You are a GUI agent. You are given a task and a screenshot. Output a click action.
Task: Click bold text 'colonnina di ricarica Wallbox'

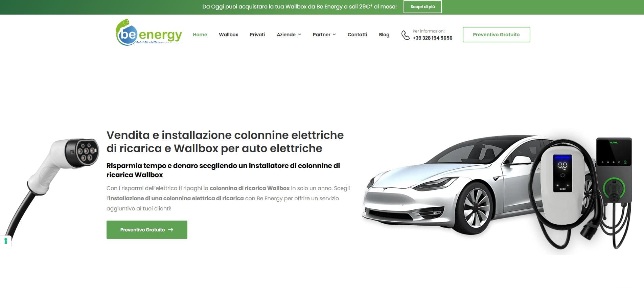[x=250, y=188]
